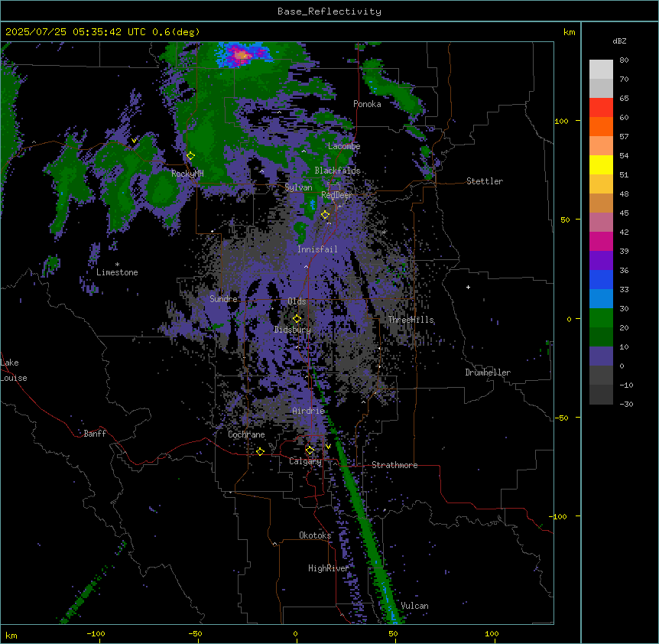Select the lightest gray swatch atop the legend

(601, 69)
